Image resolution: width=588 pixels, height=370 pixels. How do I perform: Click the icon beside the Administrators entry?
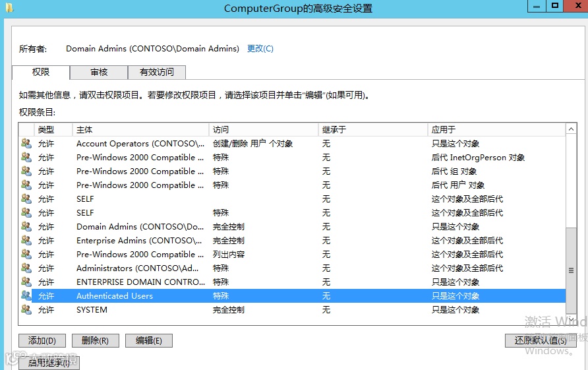[x=26, y=268]
